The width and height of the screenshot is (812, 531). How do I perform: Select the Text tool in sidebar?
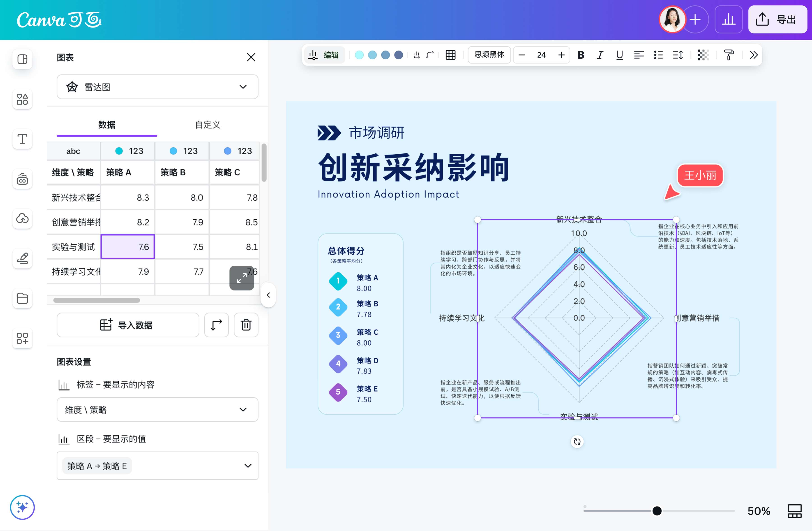click(23, 139)
